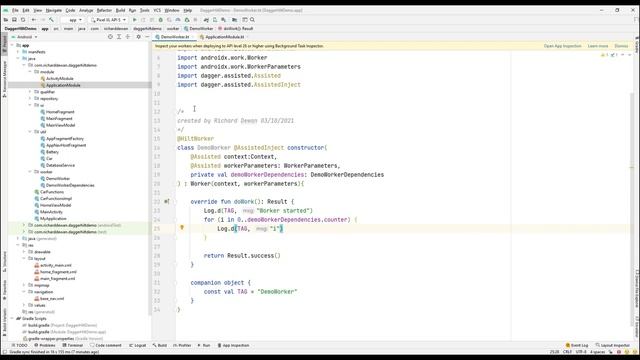Viewport: 640px width, 360px height.
Task: Click Open App Inspection link in banner
Action: point(562,46)
